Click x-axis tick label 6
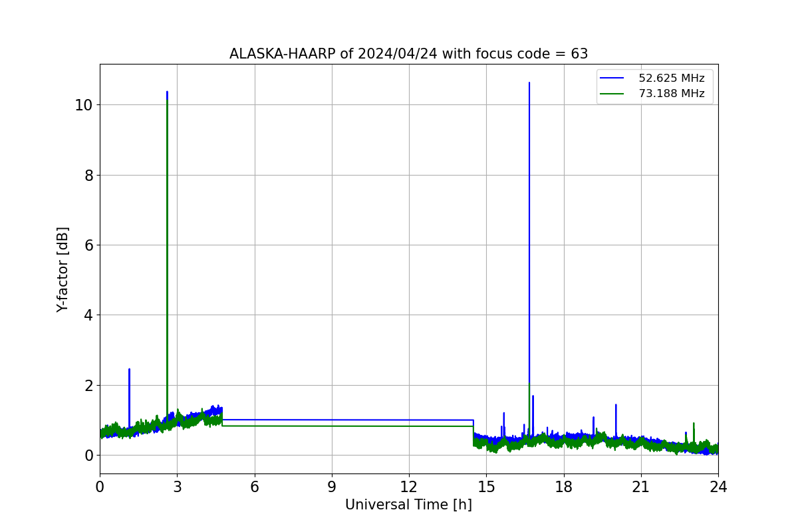Image resolution: width=798 pixels, height=532 pixels. coord(254,487)
